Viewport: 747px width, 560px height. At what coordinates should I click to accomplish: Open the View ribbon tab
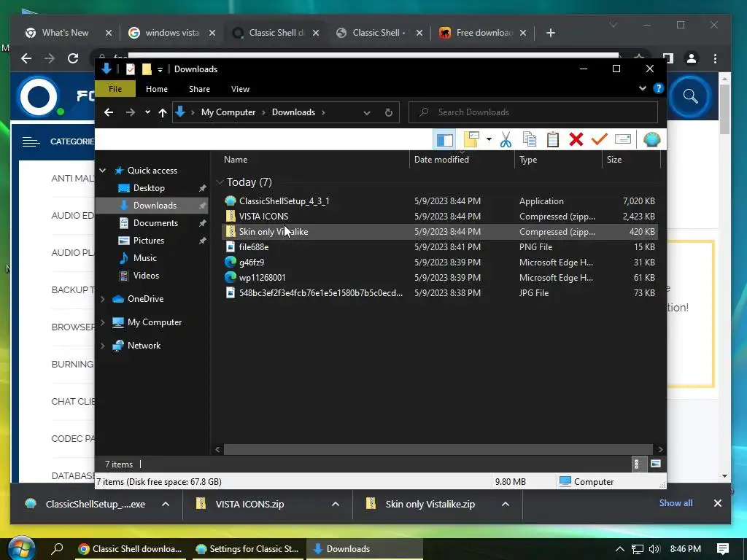pos(240,89)
